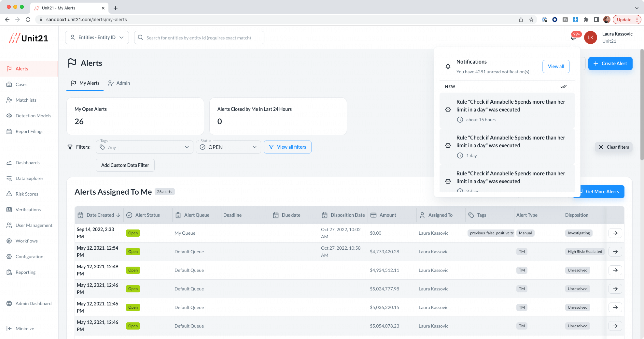Switch to the Admin tab
The width and height of the screenshot is (644, 339).
119,83
